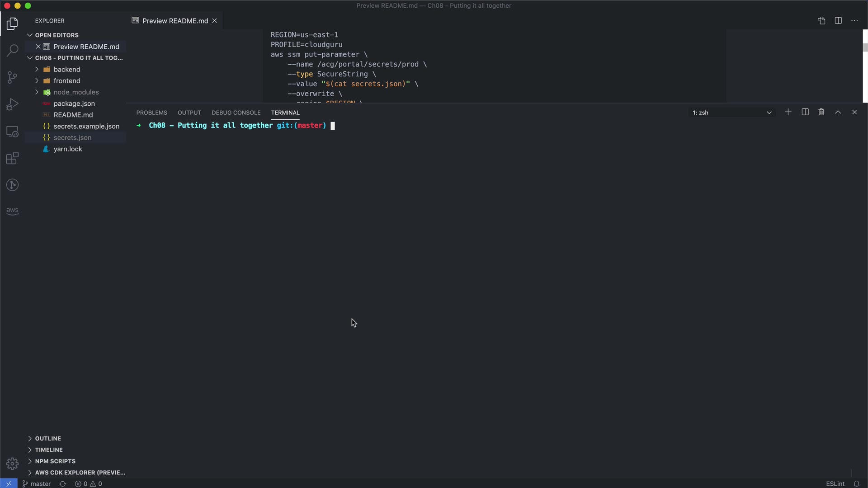Expand the NPM Scripts section

55,461
